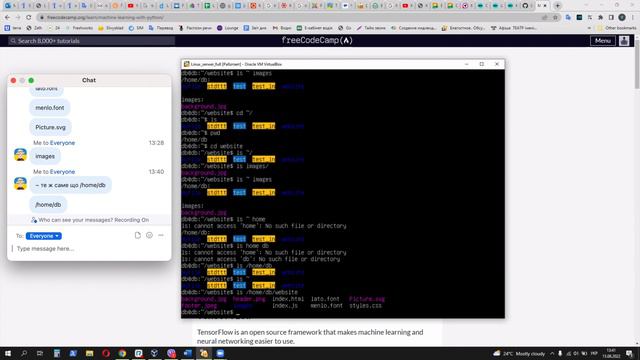Open Chrome profile avatar

[622, 18]
